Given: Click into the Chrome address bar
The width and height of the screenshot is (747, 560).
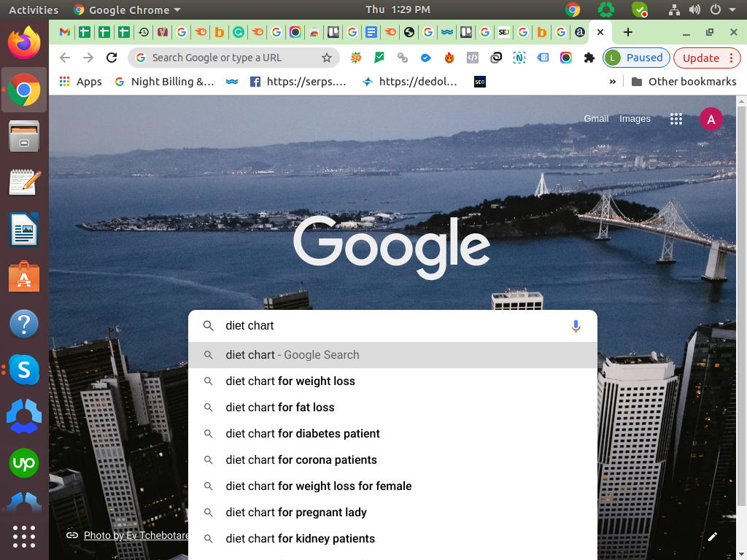Looking at the screenshot, I should point(226,58).
